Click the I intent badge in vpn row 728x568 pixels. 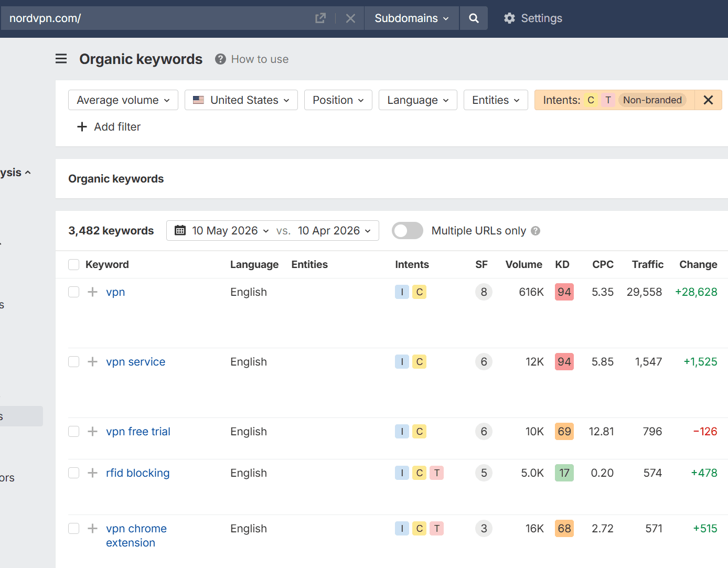click(x=402, y=292)
